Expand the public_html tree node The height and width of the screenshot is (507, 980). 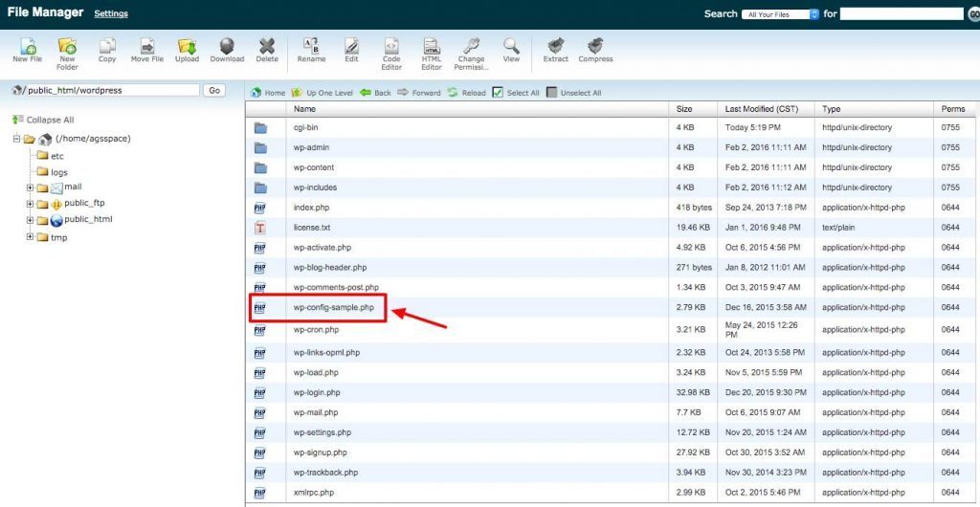tap(30, 220)
